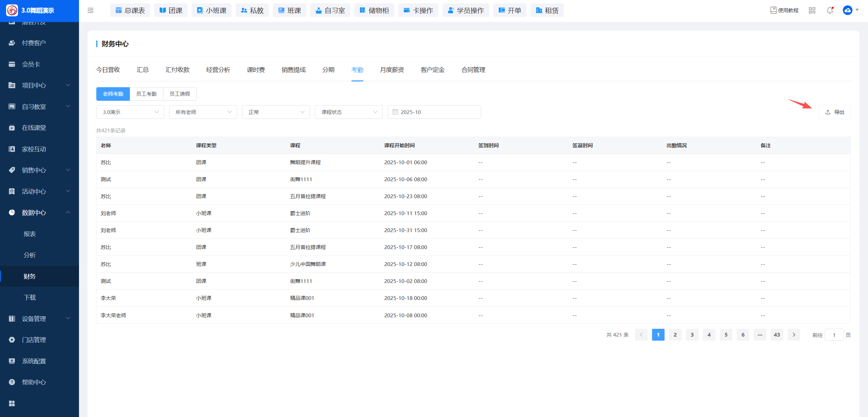Click the 导出 export button
Image resolution: width=868 pixels, height=417 pixels.
(x=835, y=112)
